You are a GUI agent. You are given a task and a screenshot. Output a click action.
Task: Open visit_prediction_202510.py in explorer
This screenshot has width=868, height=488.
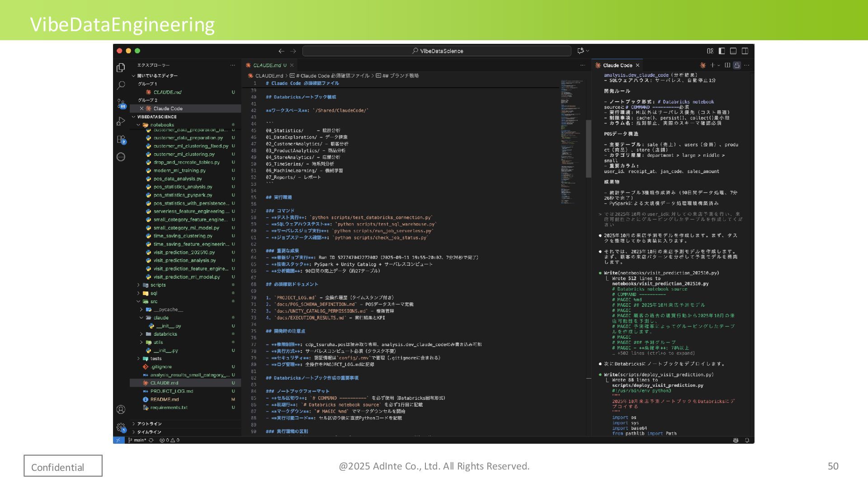[184, 252]
